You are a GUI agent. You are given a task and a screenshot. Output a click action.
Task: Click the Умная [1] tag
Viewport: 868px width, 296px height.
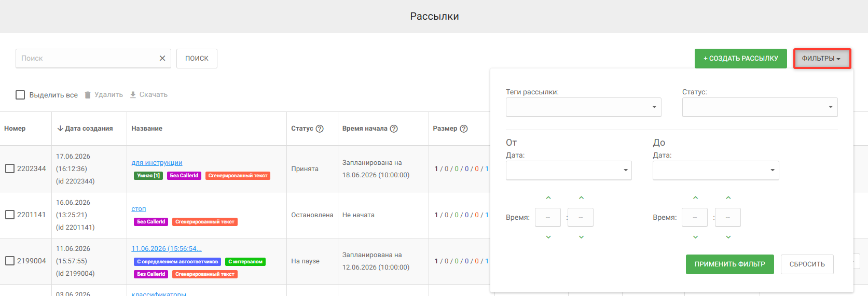(148, 176)
